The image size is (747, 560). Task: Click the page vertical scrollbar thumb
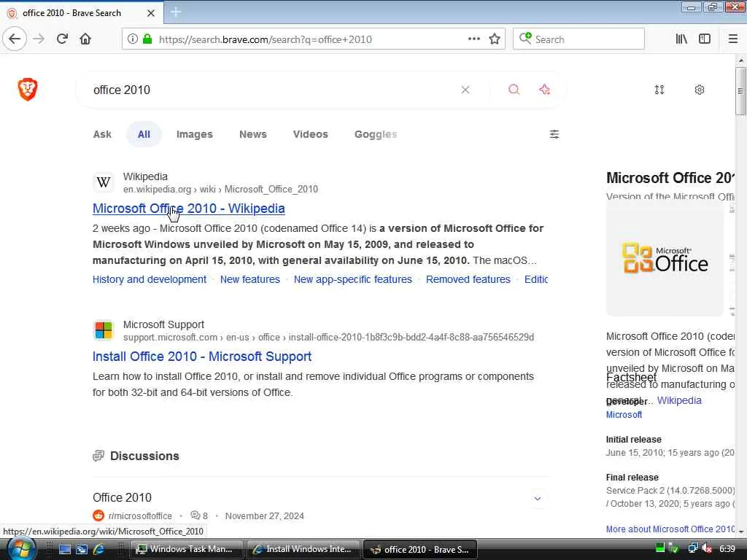coord(740,91)
